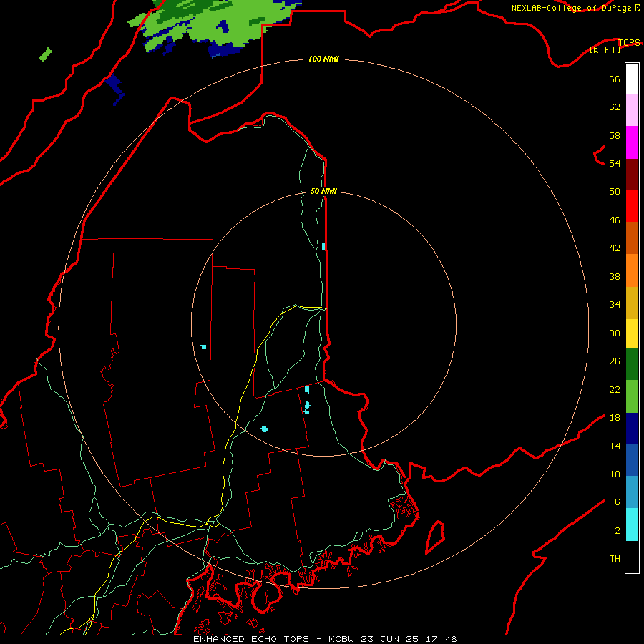Click the "46" legend value

click(615, 220)
